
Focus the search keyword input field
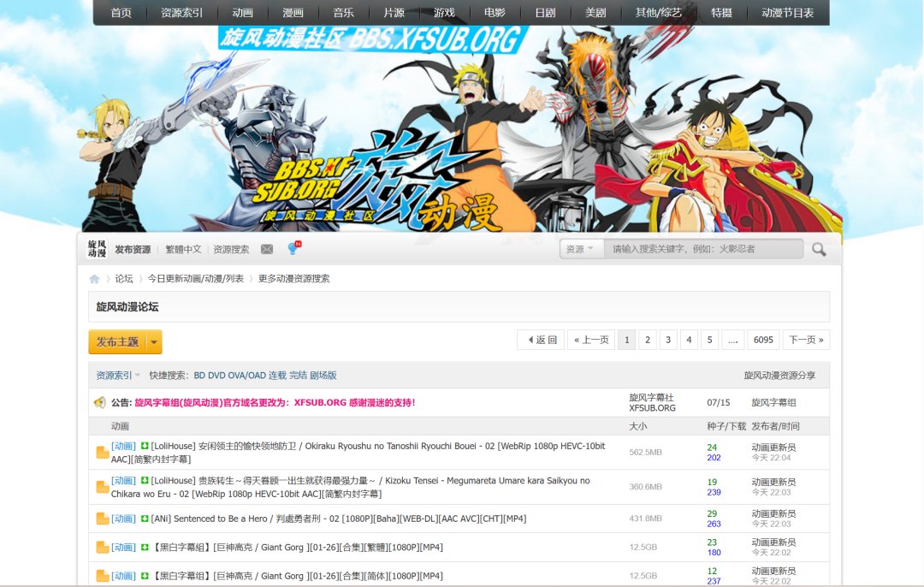(703, 249)
